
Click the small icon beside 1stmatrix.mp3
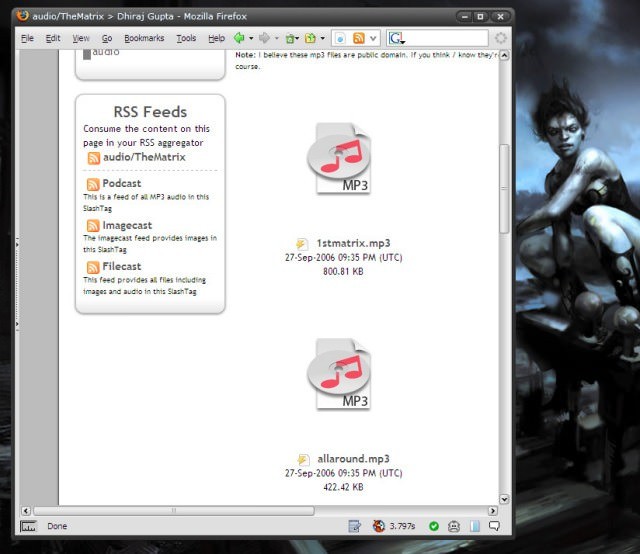pyautogui.click(x=302, y=244)
